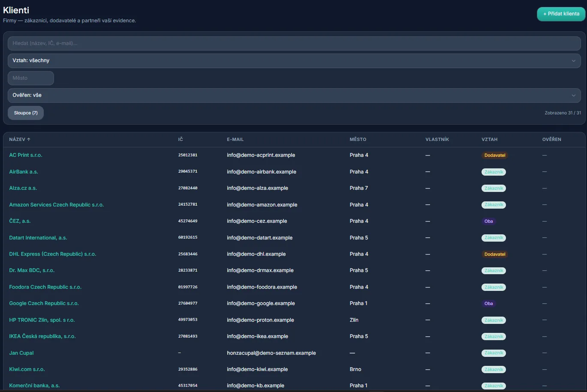Screen dimensions: 587x392
Task: Click the Dodavatel badge for DHL Express
Action: 495,254
